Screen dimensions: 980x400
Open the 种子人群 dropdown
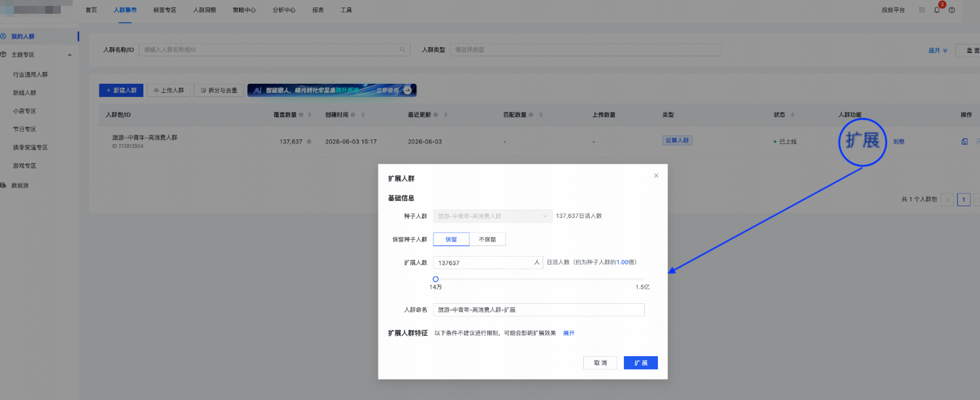tap(492, 216)
